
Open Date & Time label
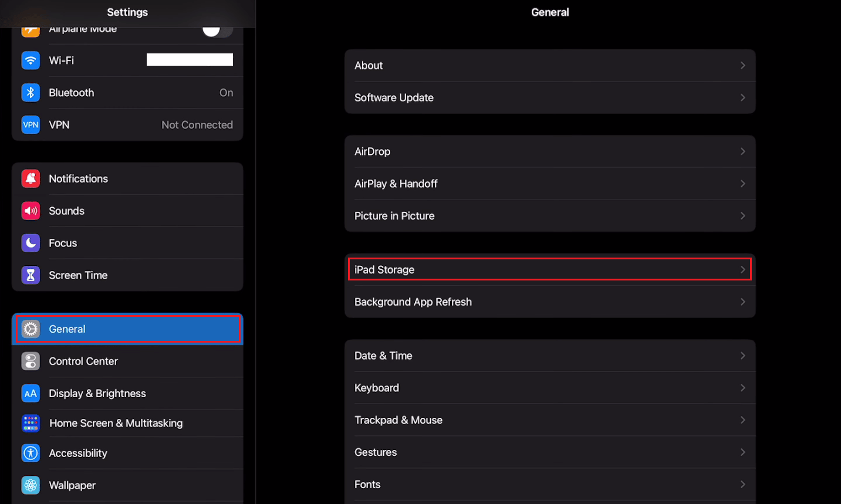coord(383,356)
